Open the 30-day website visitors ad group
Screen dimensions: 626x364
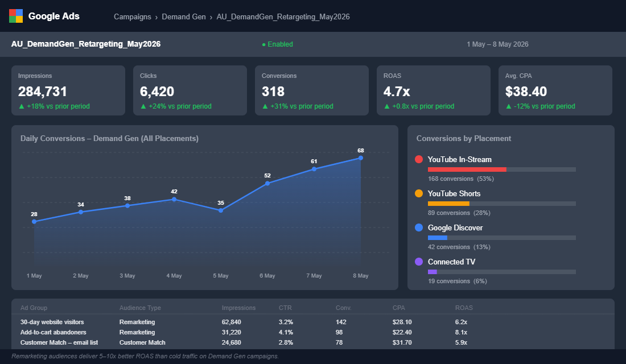[x=52, y=322]
